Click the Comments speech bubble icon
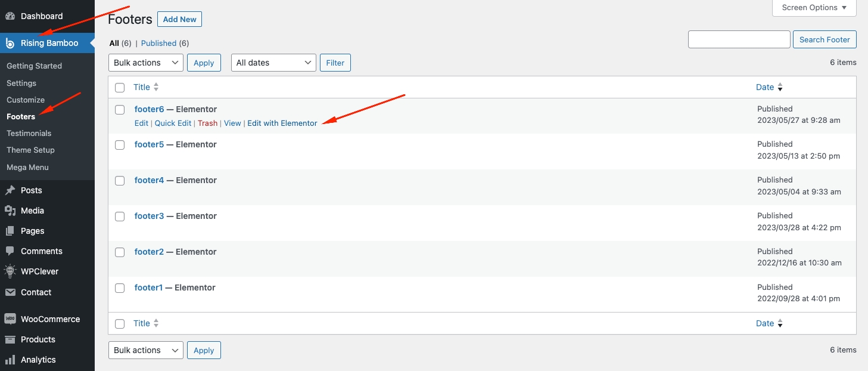The height and width of the screenshot is (371, 868). [10, 251]
